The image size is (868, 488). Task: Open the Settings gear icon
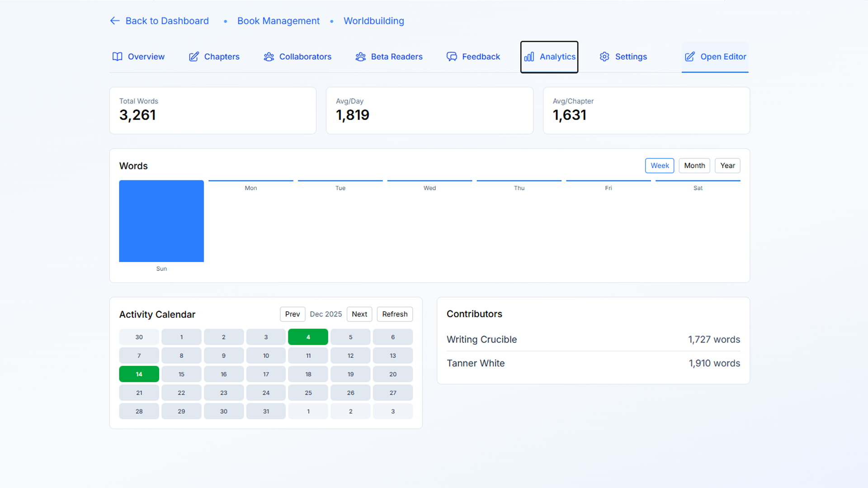604,56
